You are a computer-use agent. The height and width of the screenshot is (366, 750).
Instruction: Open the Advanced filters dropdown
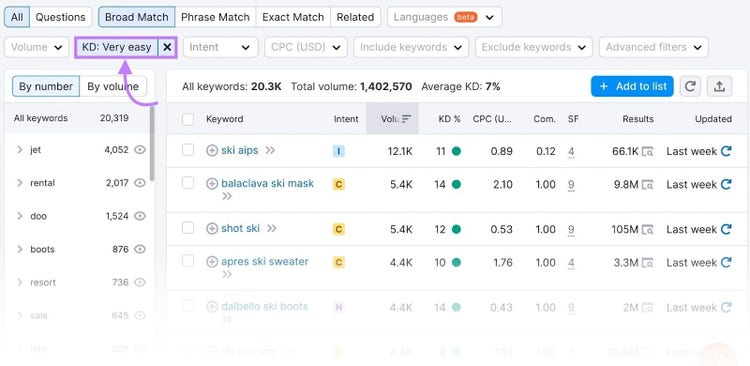[653, 47]
